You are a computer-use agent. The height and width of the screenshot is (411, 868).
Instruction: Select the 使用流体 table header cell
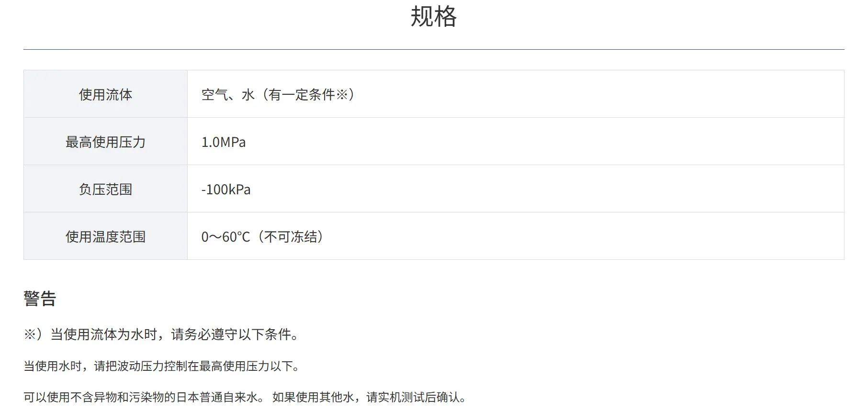(x=105, y=94)
